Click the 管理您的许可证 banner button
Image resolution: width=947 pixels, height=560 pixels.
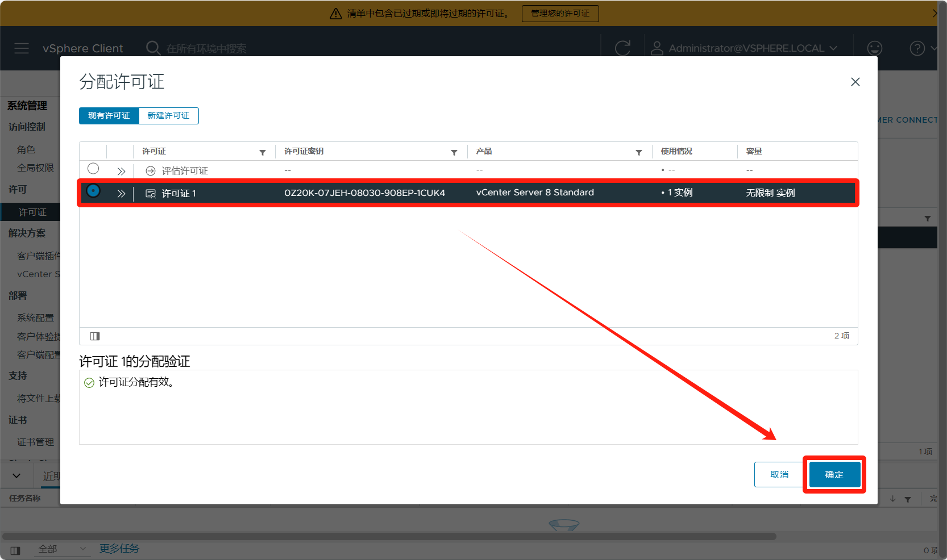(x=560, y=13)
